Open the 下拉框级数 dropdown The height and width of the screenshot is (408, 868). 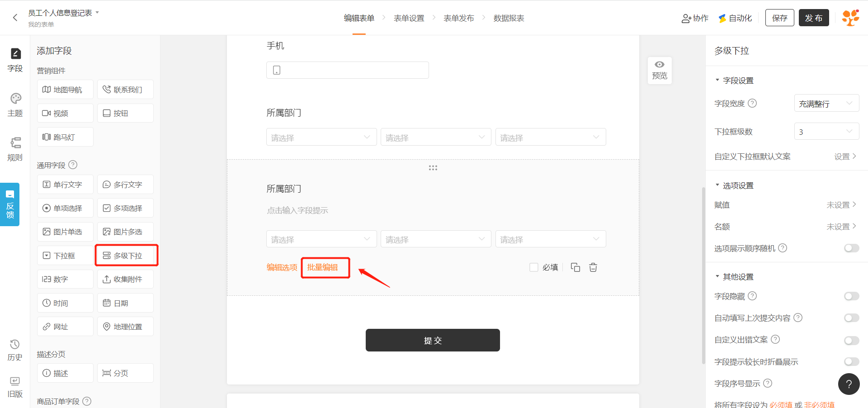[826, 132]
